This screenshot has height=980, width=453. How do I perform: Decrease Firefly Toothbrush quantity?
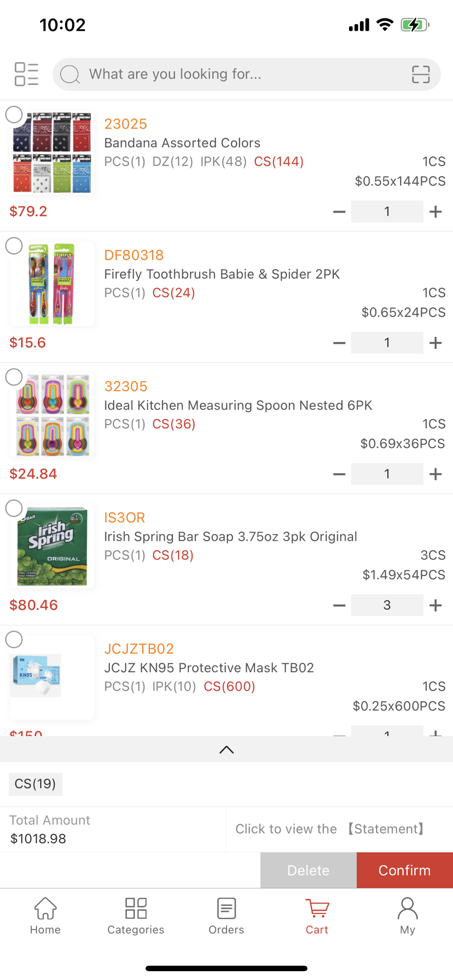[x=339, y=343]
